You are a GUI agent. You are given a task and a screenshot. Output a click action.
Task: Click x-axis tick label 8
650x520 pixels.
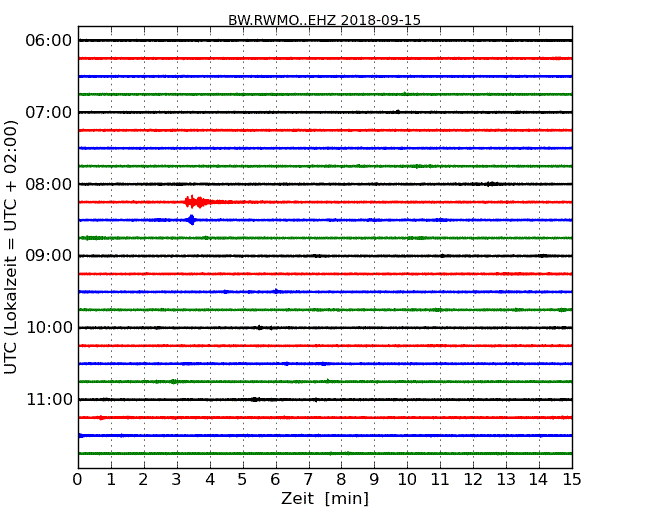(341, 480)
